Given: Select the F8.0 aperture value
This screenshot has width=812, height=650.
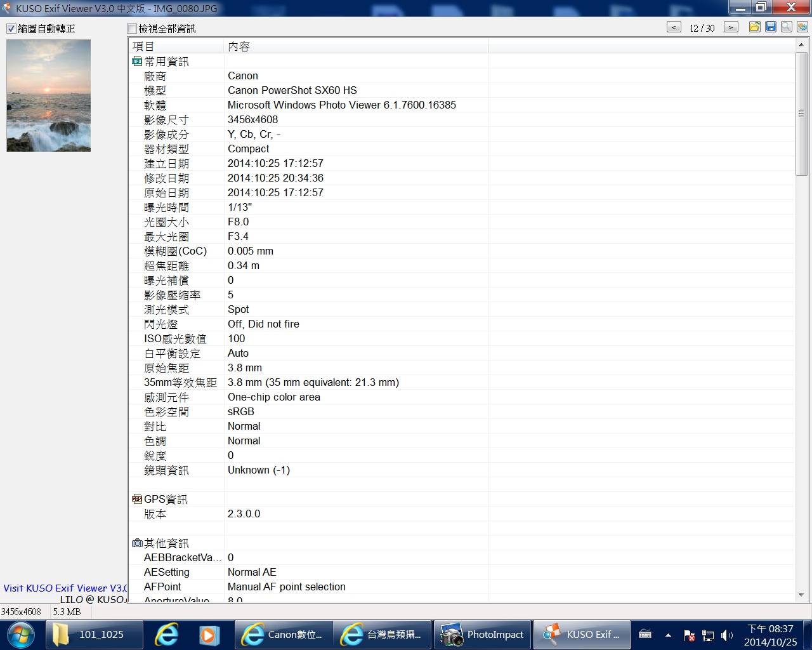Looking at the screenshot, I should click(239, 222).
